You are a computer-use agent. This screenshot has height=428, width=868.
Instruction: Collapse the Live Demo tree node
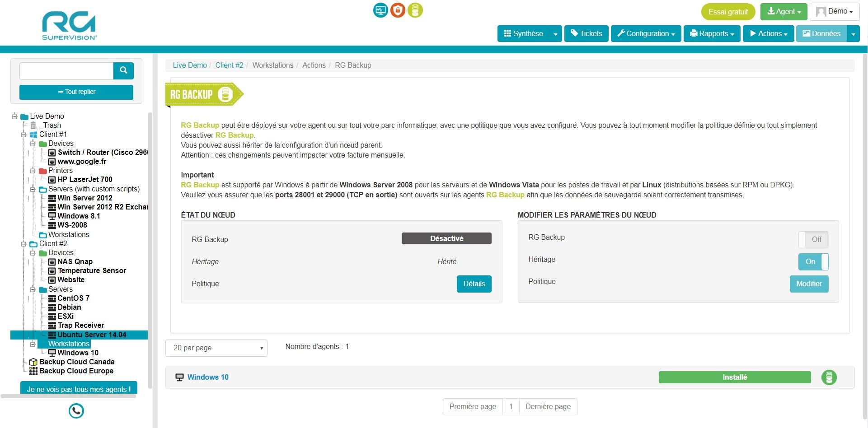[15, 116]
